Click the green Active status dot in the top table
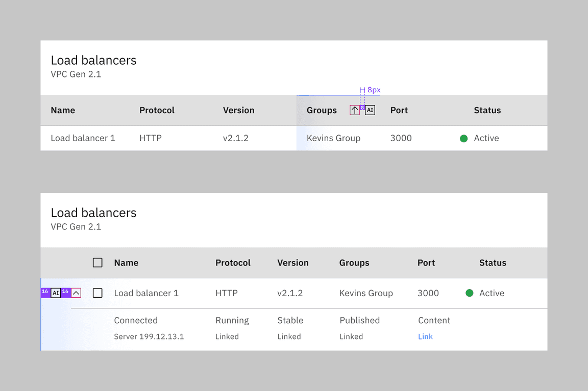The height and width of the screenshot is (391, 588). [x=463, y=138]
